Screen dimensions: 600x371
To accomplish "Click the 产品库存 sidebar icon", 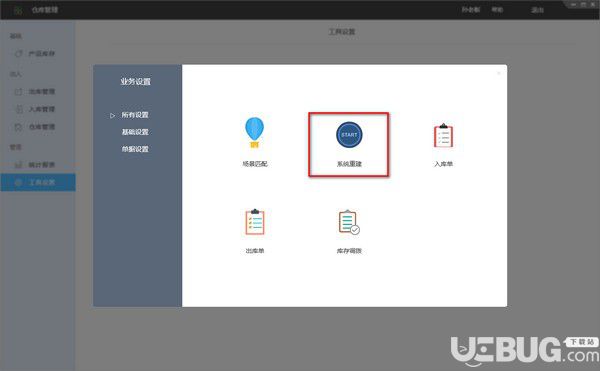I will (18, 54).
